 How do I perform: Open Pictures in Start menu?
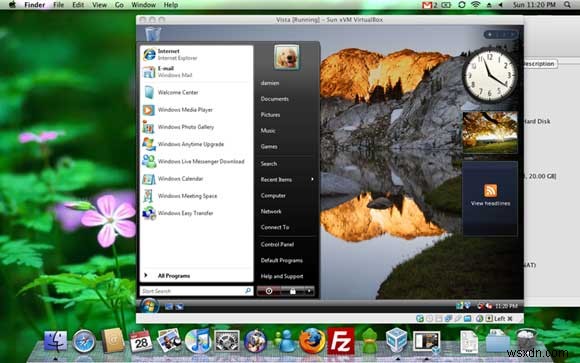(270, 115)
